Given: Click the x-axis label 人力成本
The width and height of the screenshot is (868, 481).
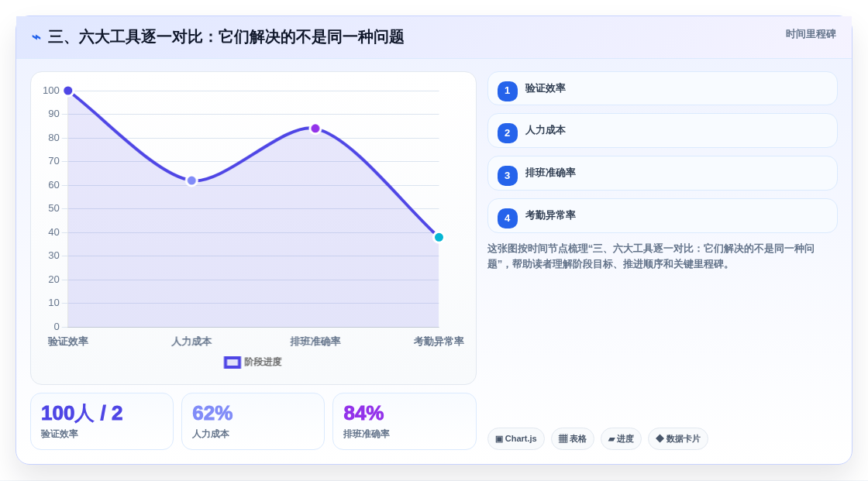Looking at the screenshot, I should (x=191, y=342).
